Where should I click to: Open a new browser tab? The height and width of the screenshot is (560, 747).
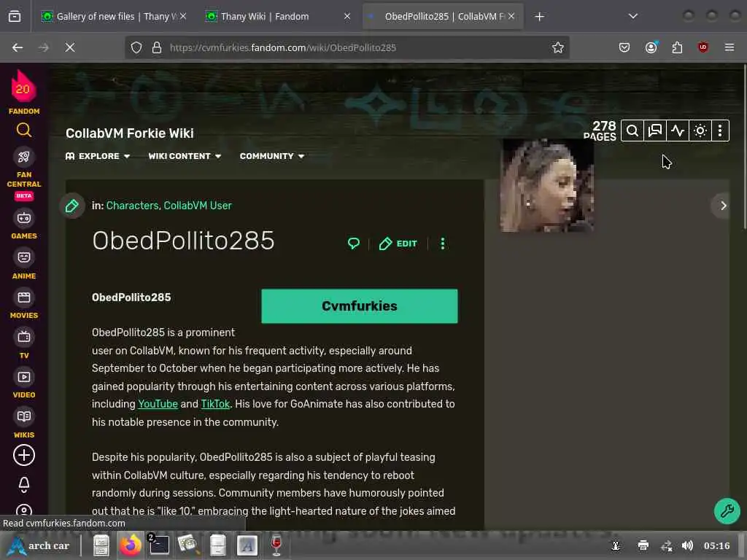click(x=539, y=17)
